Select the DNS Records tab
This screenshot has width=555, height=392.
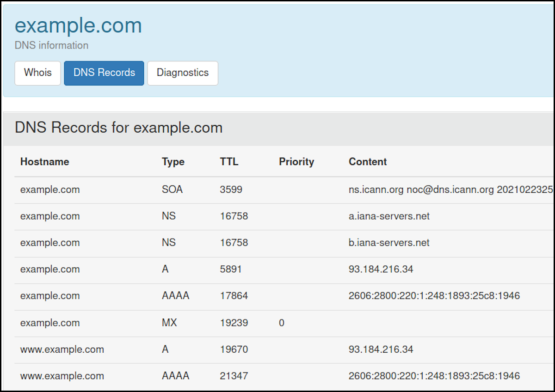(104, 73)
